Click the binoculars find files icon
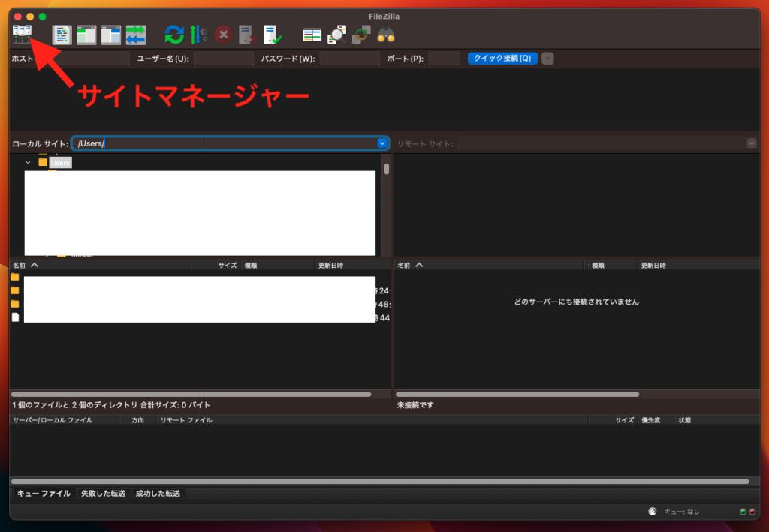 coord(386,34)
